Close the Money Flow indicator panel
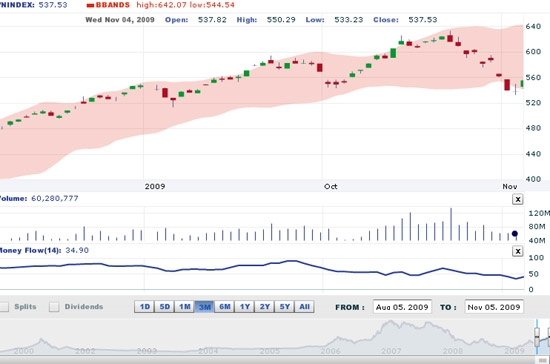 coord(517,251)
